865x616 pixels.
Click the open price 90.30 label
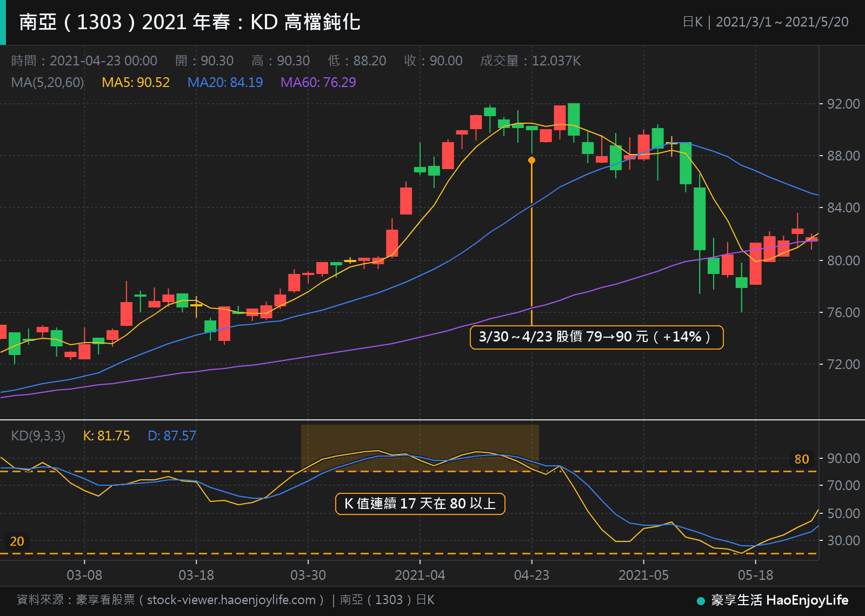(204, 61)
